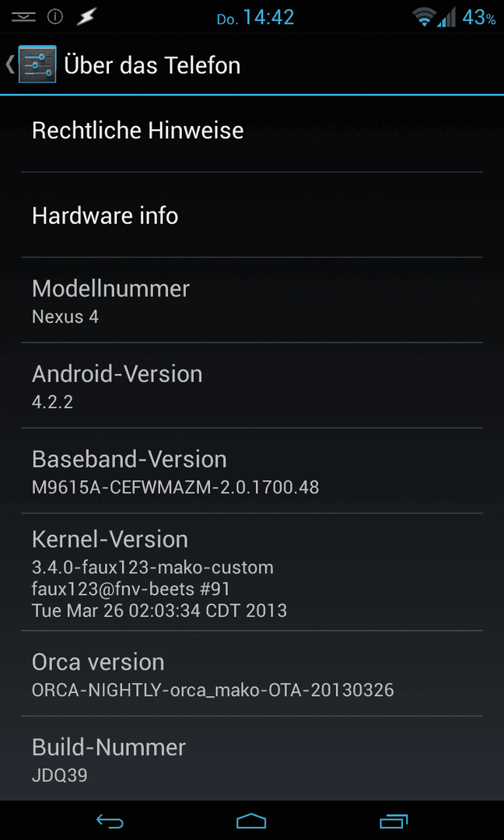This screenshot has width=504, height=840.
Task: Tap the Android-Version 4.2.2 row
Action: (x=252, y=386)
